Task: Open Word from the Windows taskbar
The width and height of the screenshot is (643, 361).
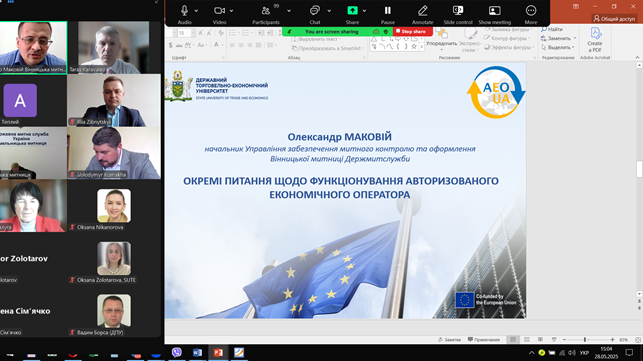Action: click(x=197, y=352)
